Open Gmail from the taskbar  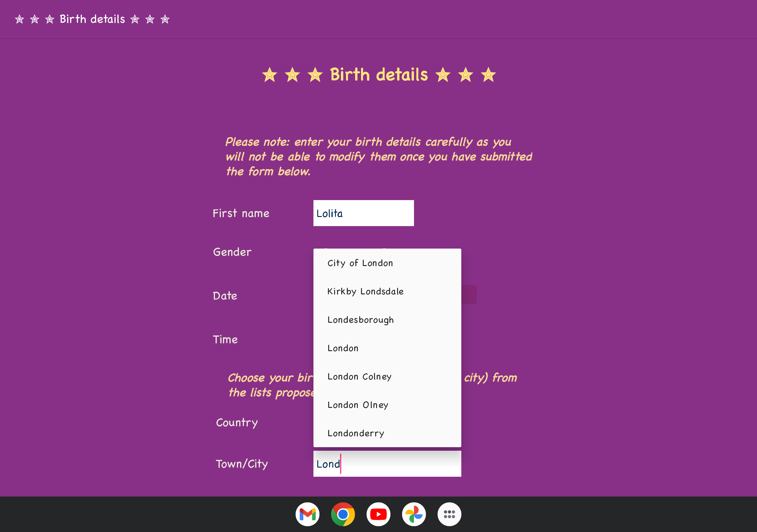point(307,514)
